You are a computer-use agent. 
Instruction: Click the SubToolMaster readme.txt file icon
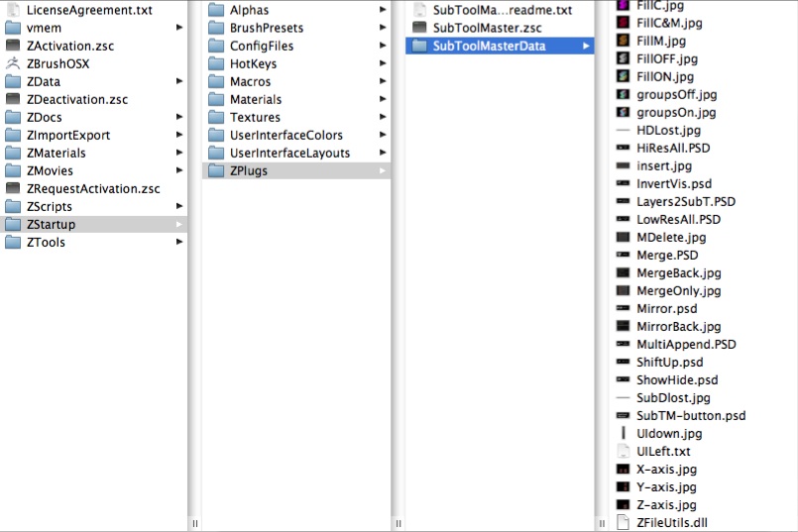pos(419,10)
